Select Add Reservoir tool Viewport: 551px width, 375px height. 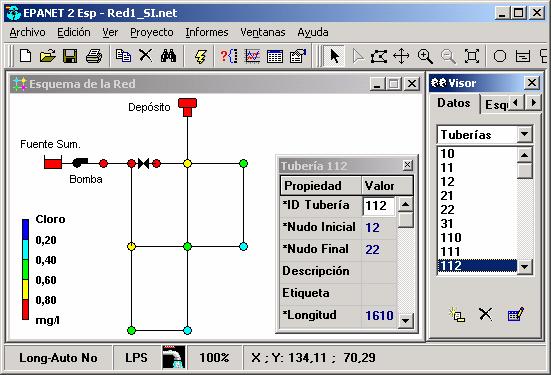click(x=523, y=56)
